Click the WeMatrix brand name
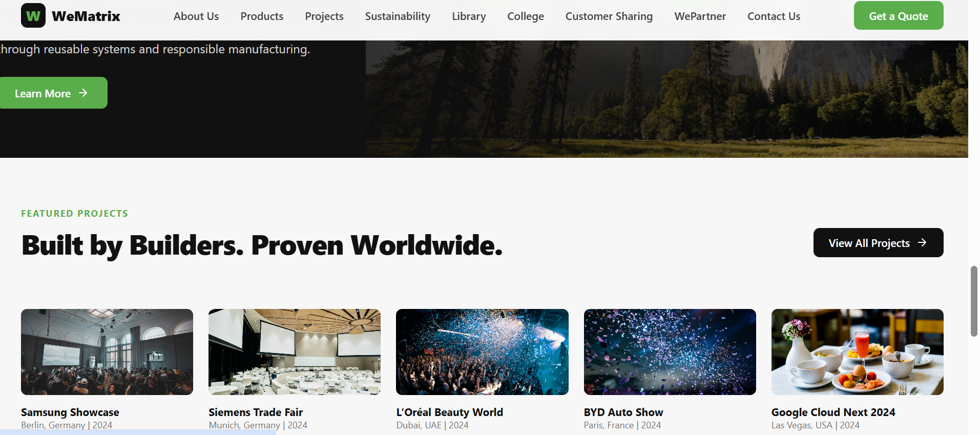 [86, 16]
